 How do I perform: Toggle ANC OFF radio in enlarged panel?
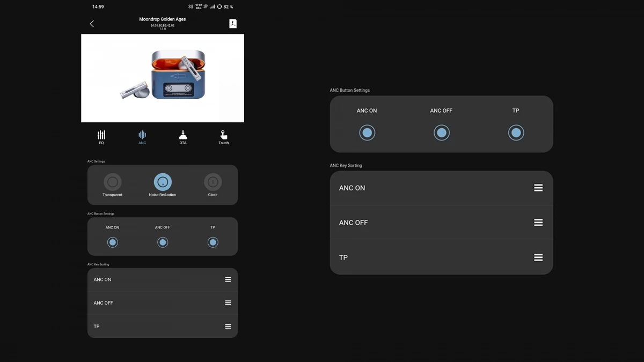442,132
